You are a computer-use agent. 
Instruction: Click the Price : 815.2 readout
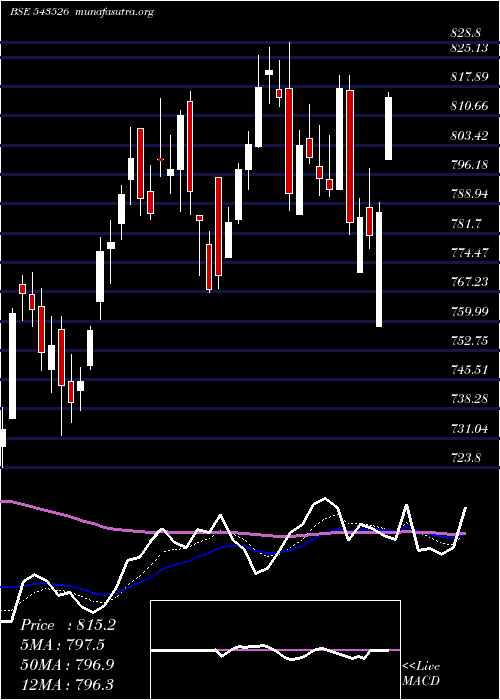coord(68,625)
